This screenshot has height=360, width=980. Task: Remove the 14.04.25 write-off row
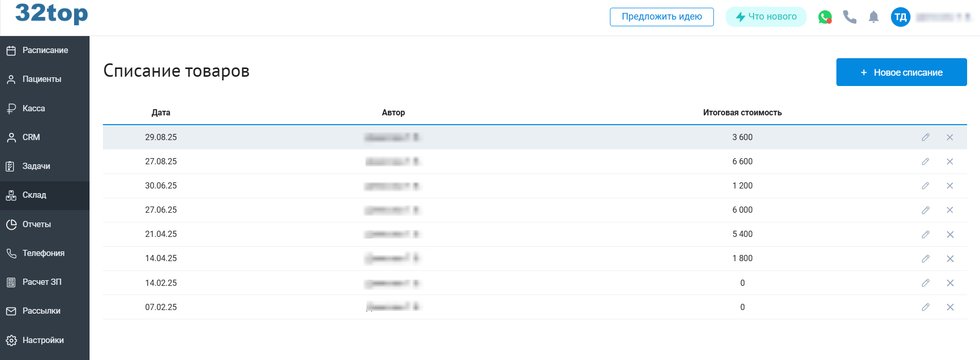tap(950, 259)
